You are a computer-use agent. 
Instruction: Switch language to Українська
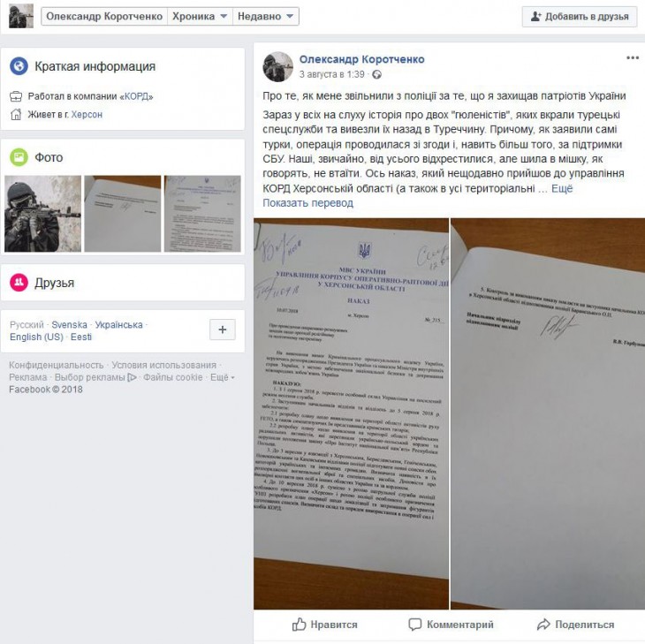119,325
